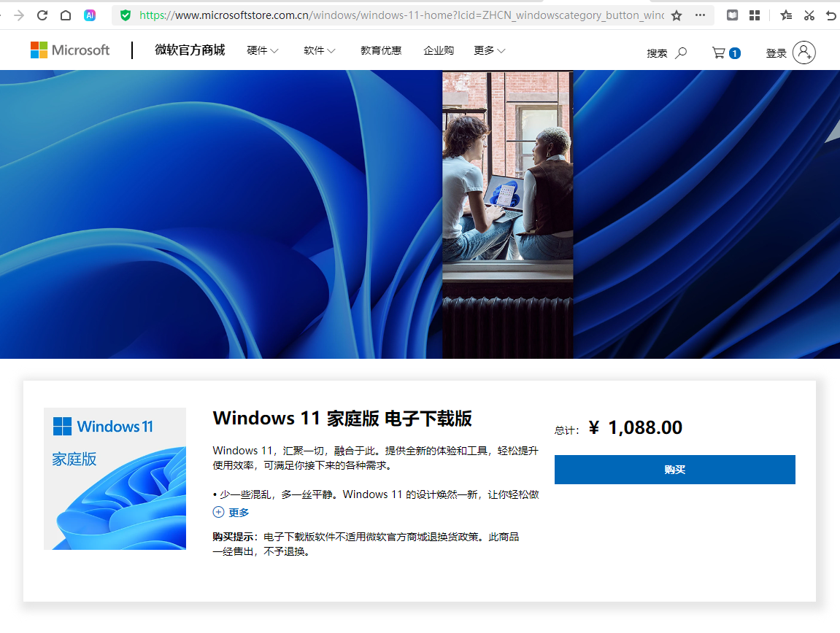Image resolution: width=840 pixels, height=633 pixels.
Task: Expand description with 更多 link
Action: coord(239,513)
